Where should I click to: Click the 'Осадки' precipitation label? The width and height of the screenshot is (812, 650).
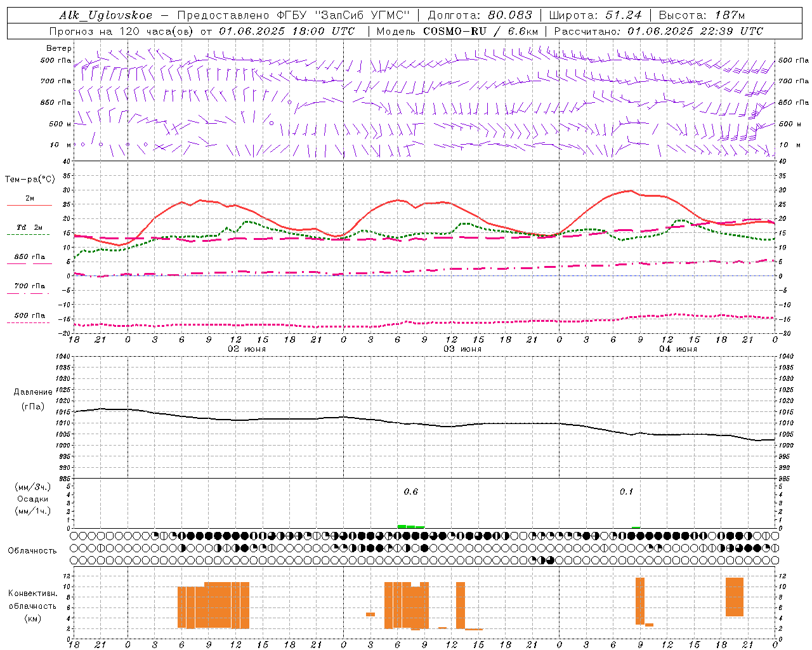pyautogui.click(x=33, y=499)
